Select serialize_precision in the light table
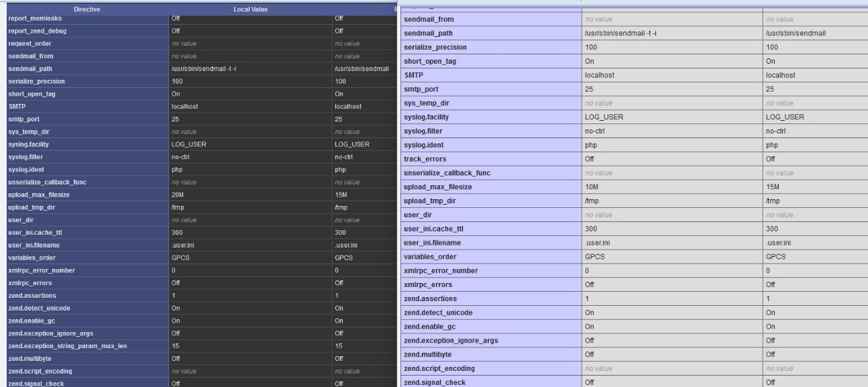 435,47
